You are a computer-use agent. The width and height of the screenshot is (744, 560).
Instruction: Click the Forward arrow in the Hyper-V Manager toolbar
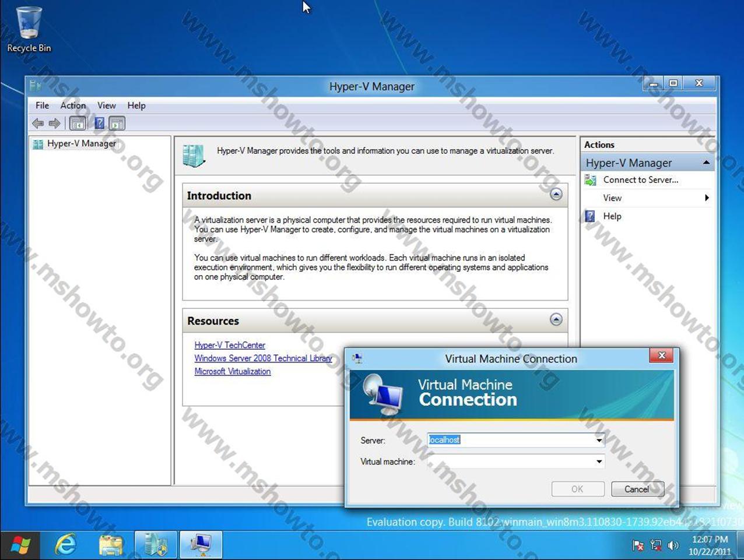click(x=55, y=124)
